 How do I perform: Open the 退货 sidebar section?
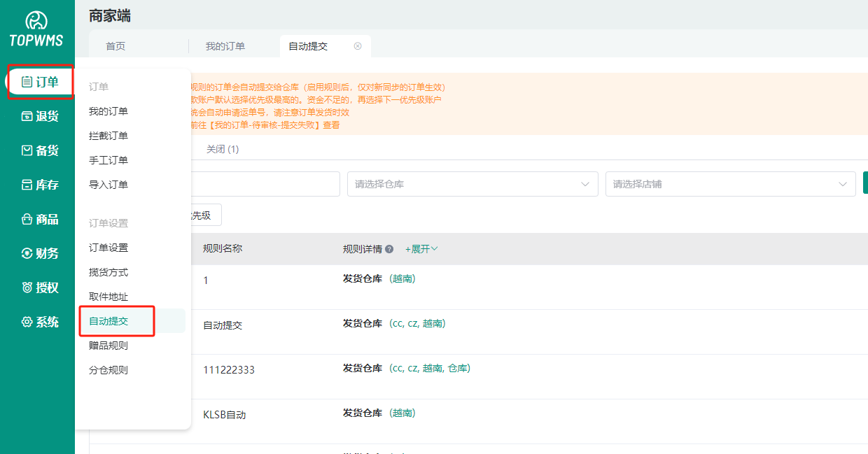pyautogui.click(x=40, y=116)
